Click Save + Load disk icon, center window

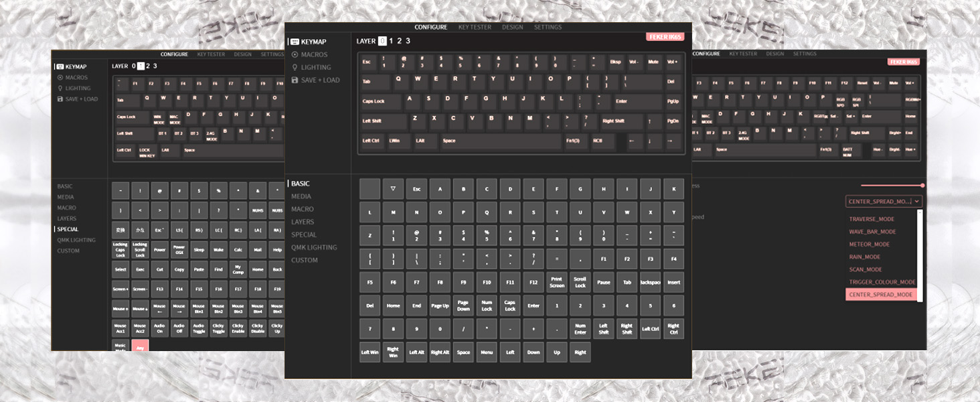(x=295, y=80)
